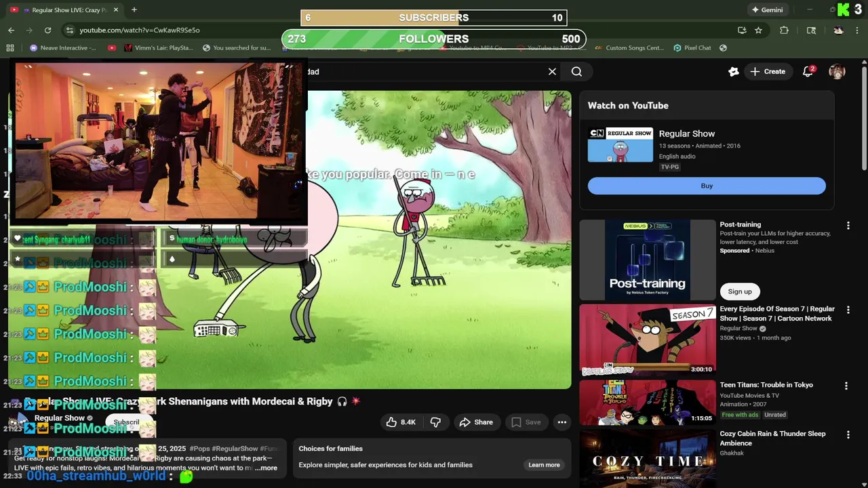
Task: Expand the description with ...more
Action: pyautogui.click(x=267, y=468)
